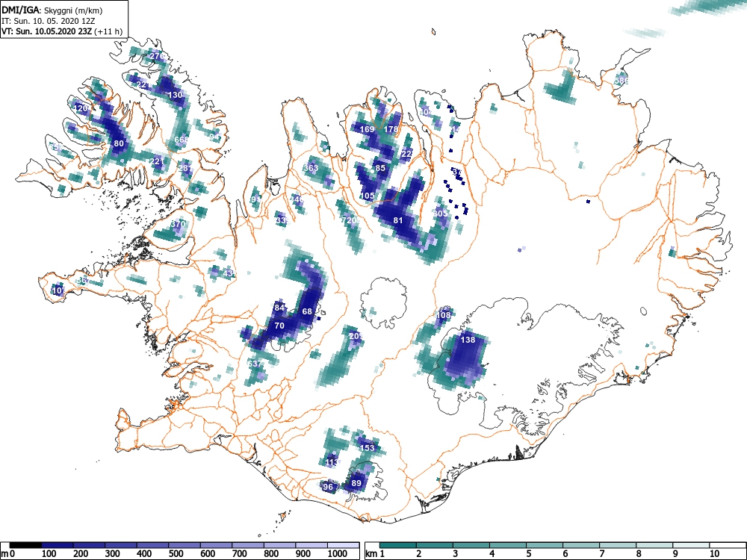Viewport: 747px width, 560px height.
Task: Pick the pale swatch between 900 and 1000 m
Action: [311, 545]
